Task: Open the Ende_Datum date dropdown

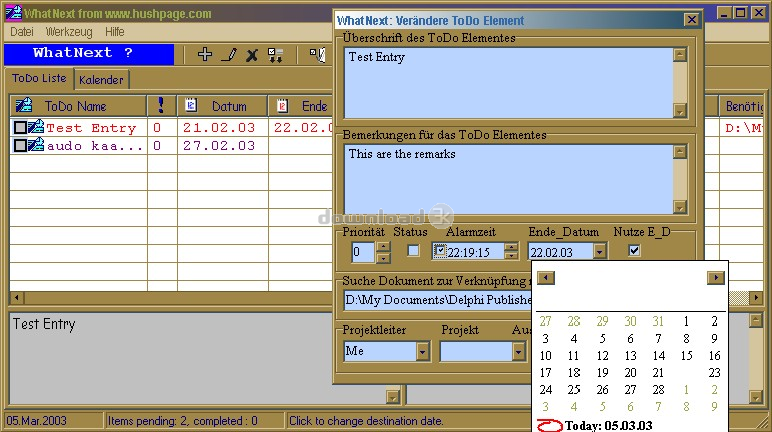Action: tap(598, 253)
